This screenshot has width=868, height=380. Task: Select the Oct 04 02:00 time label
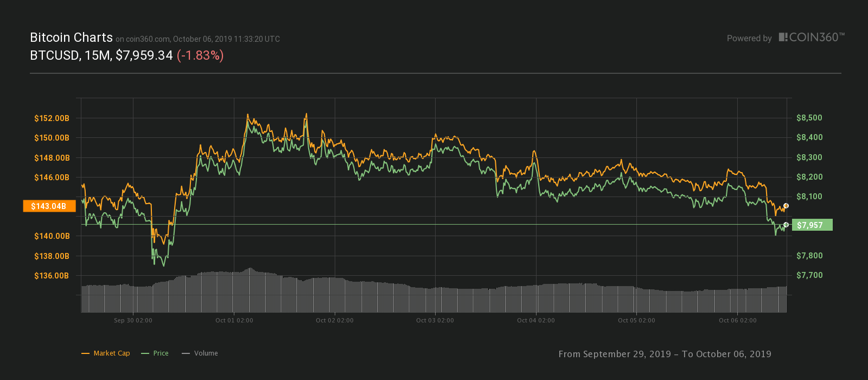[x=536, y=320]
